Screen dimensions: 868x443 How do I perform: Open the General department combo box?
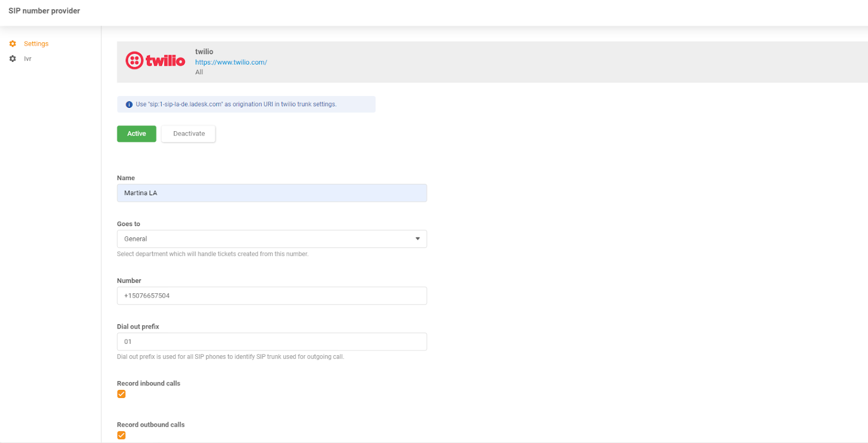[x=271, y=239]
